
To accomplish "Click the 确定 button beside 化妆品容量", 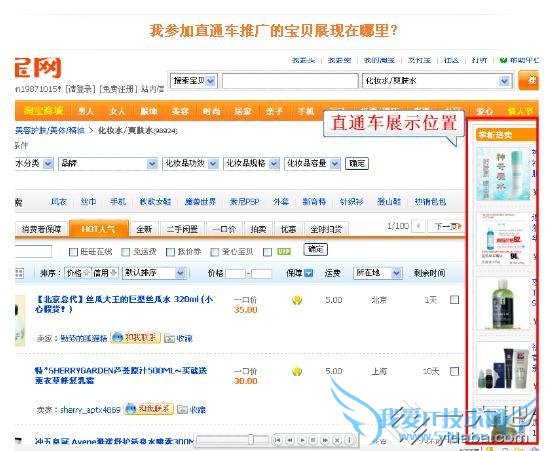I will coord(357,163).
